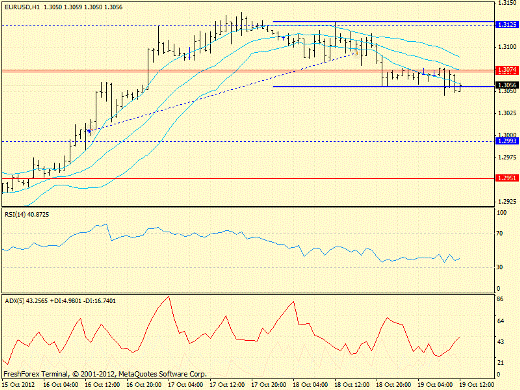Click the 15 Oct 2012 date label

point(18,385)
